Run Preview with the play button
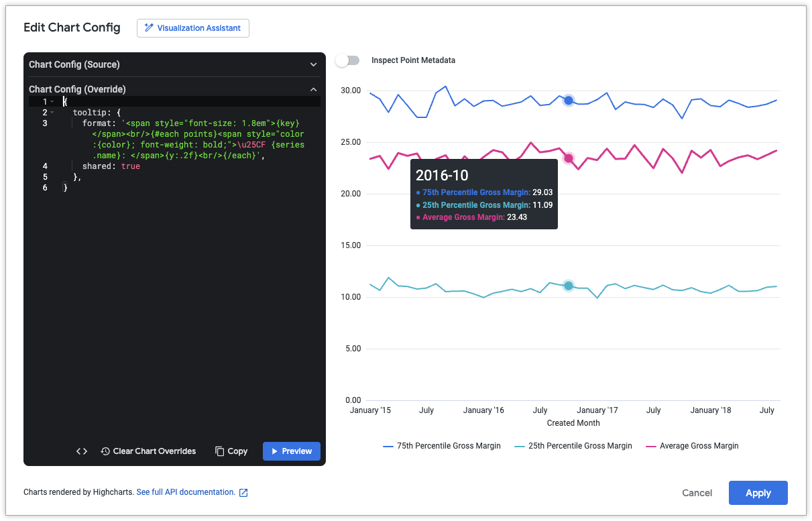The height and width of the screenshot is (521, 812). (x=291, y=451)
